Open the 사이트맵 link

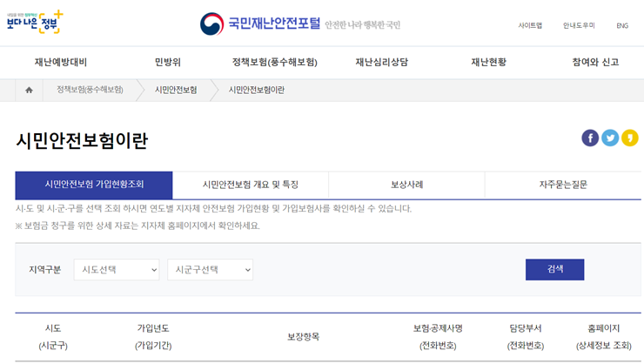coord(530,25)
